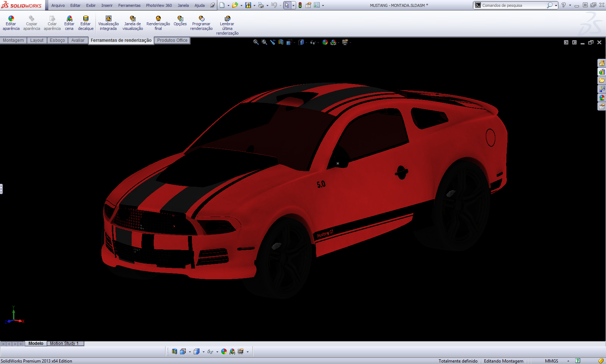Open the render Opções settings
The height and width of the screenshot is (364, 606).
[180, 21]
